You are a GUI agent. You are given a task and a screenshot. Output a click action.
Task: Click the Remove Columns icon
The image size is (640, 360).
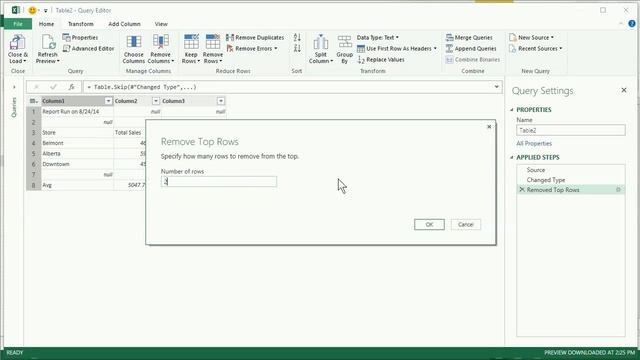coord(160,42)
